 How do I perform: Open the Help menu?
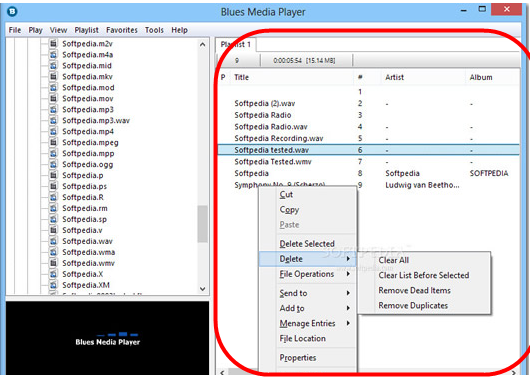(x=179, y=30)
